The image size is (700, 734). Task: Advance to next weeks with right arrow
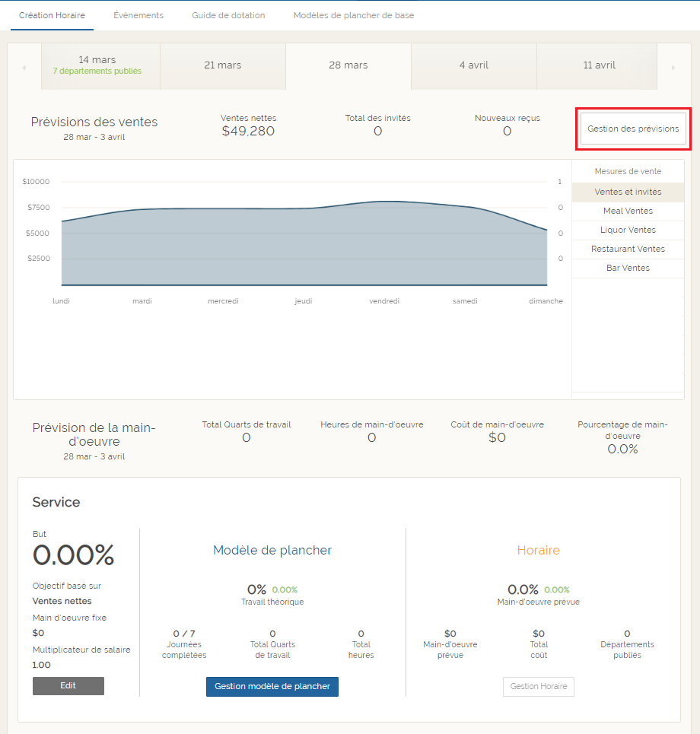[673, 68]
